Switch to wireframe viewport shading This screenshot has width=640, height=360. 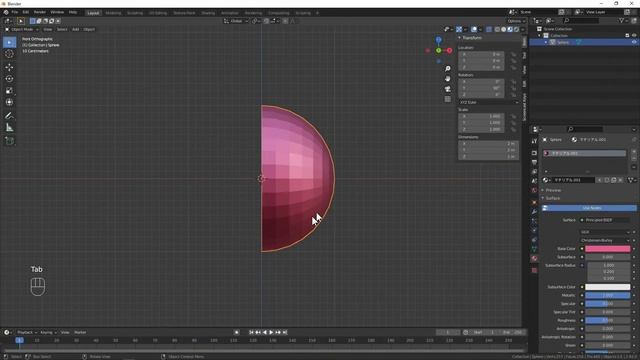point(497,29)
